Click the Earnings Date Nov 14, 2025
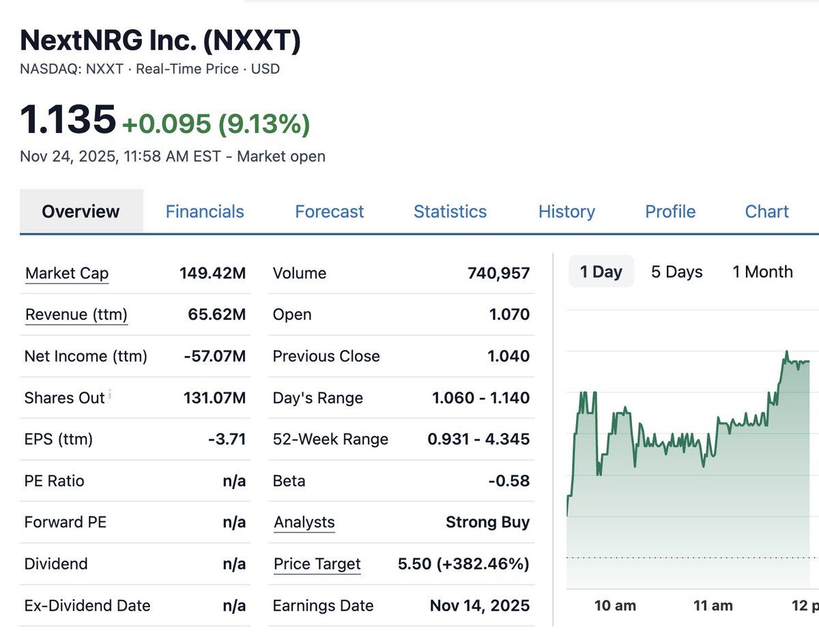The height and width of the screenshot is (644, 819). click(x=480, y=606)
